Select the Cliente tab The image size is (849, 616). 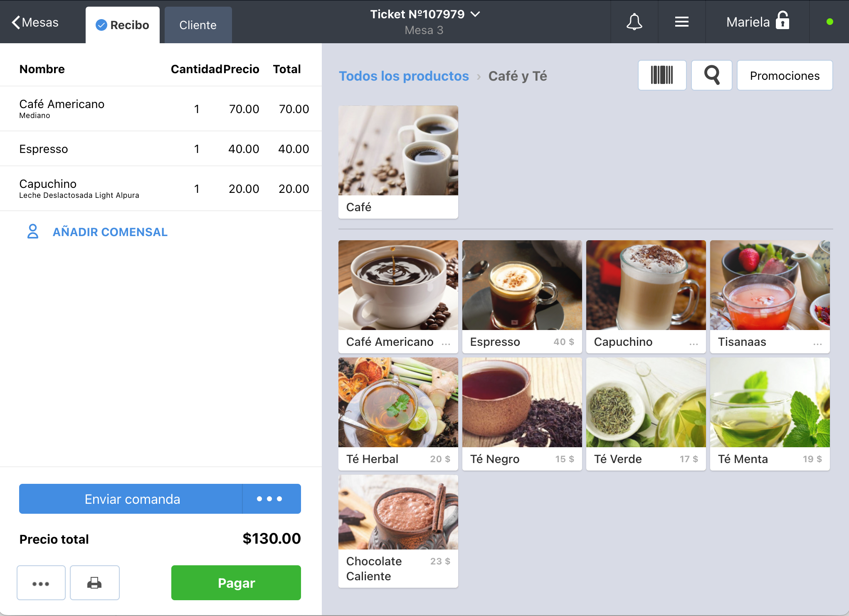198,25
